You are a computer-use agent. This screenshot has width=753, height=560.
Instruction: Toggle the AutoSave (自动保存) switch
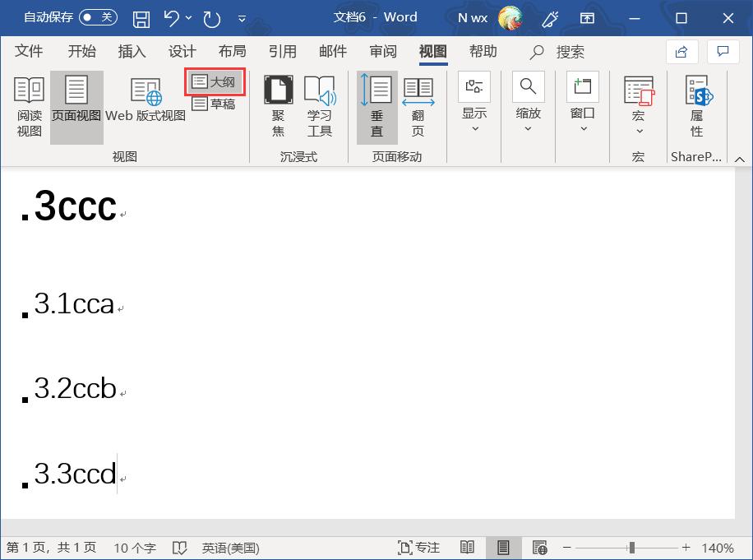click(x=98, y=17)
